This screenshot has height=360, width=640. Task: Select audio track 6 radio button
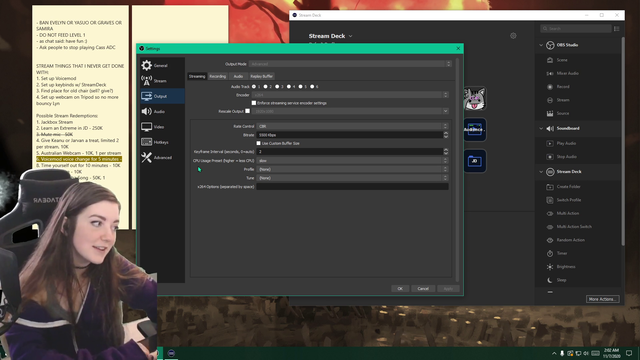pos(312,87)
